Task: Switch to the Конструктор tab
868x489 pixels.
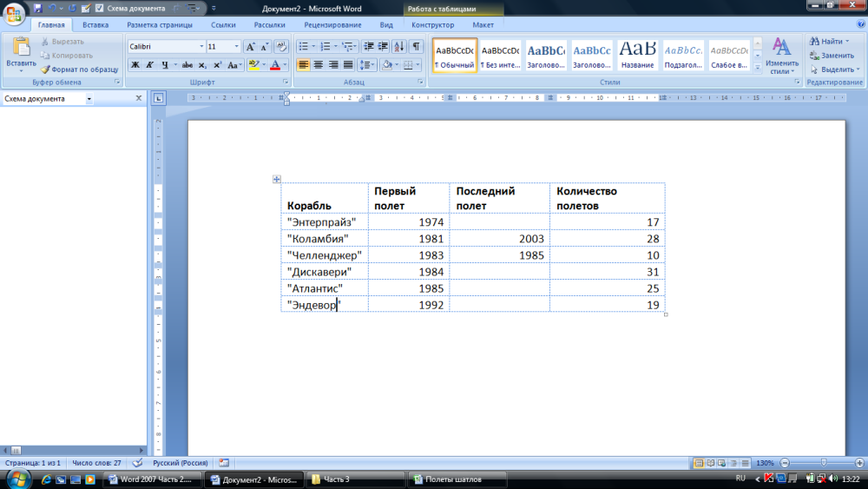Action: pos(432,25)
